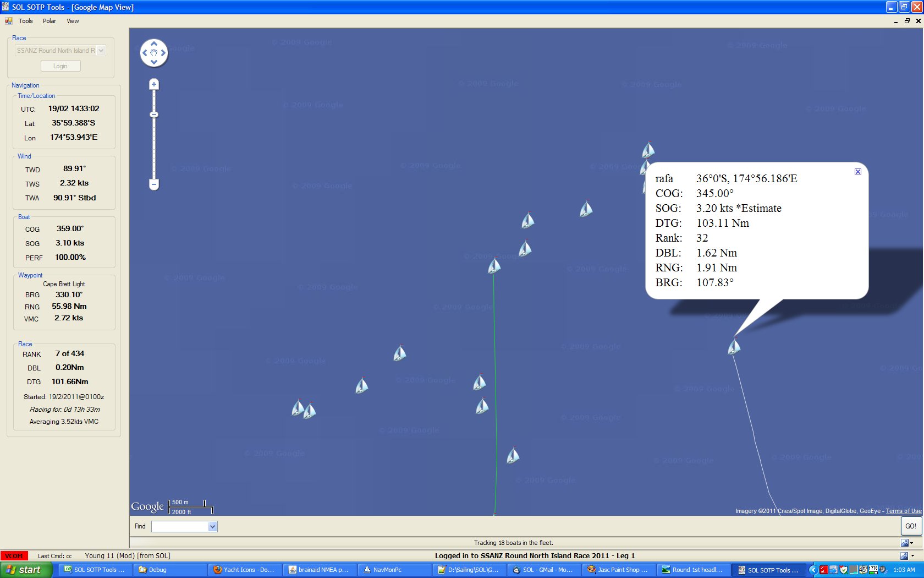Click the Login button
Image resolution: width=924 pixels, height=578 pixels.
coord(61,66)
